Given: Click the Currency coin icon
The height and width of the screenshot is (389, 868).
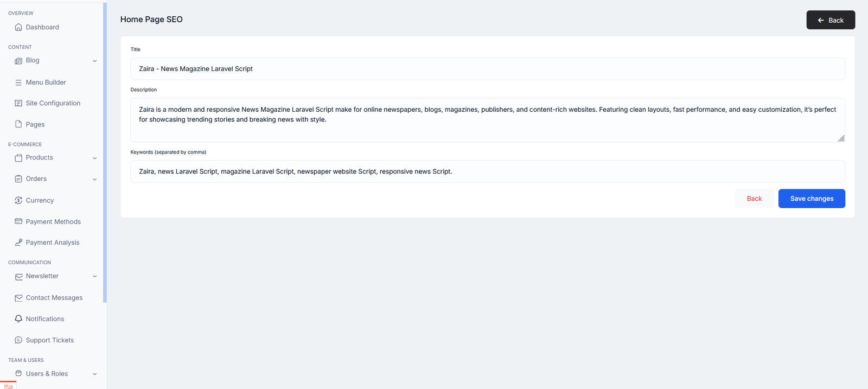Looking at the screenshot, I should pyautogui.click(x=18, y=200).
